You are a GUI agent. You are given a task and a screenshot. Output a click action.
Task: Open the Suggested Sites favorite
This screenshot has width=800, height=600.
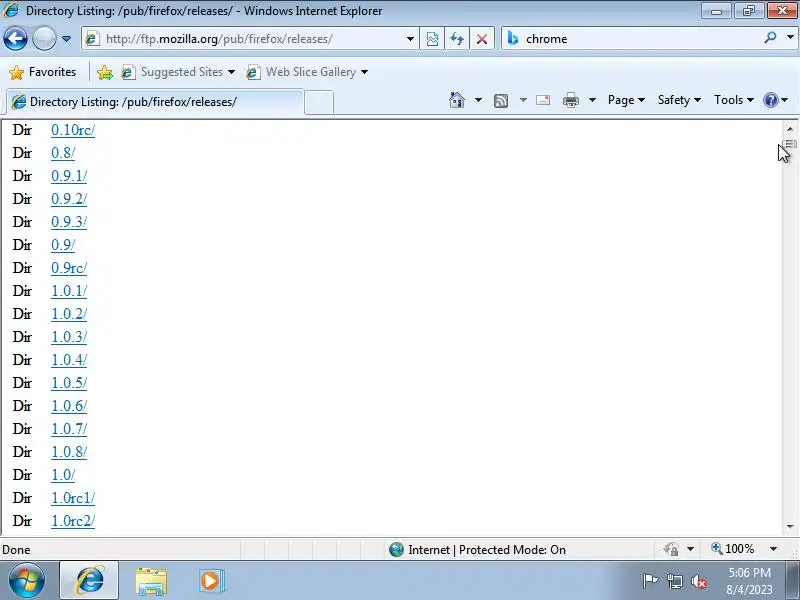click(x=178, y=72)
